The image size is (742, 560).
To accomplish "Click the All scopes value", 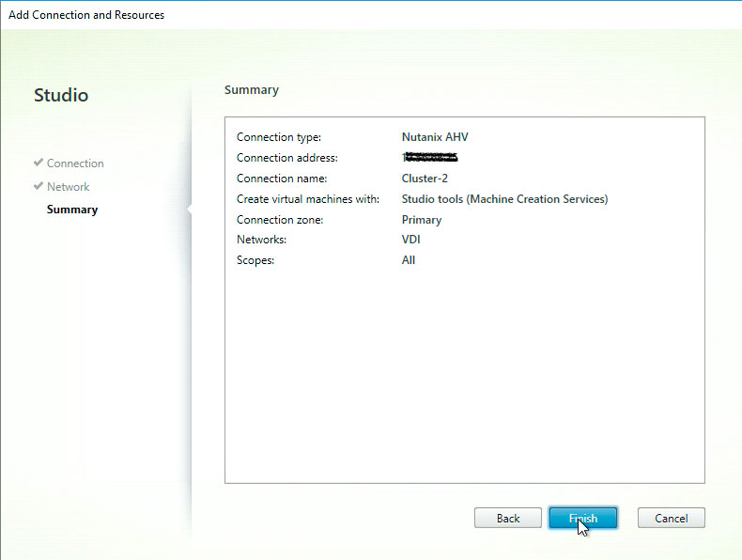I will 409,260.
